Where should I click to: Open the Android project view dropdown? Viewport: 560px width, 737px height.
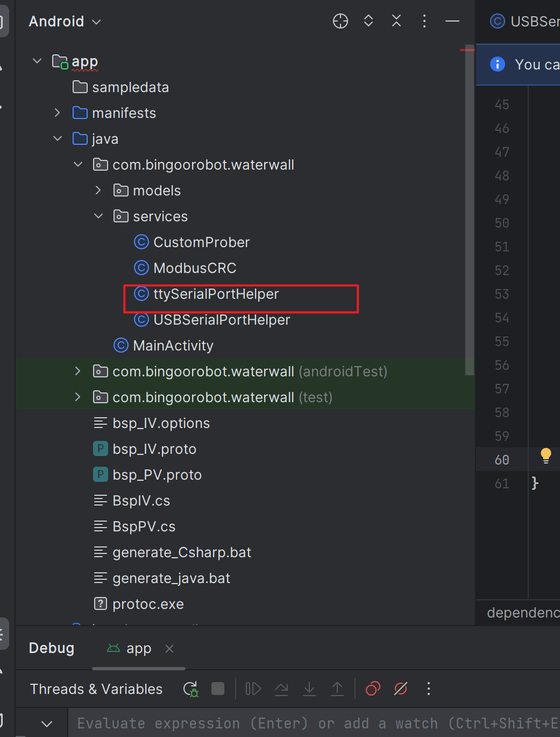tap(65, 22)
